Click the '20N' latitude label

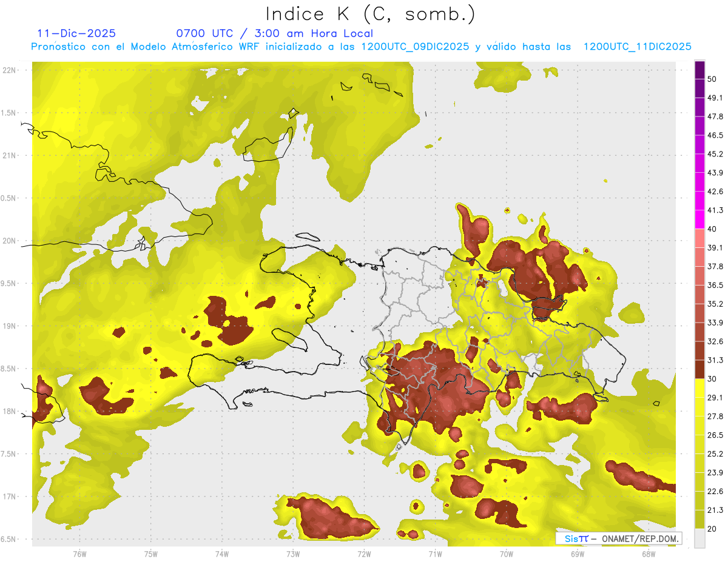point(9,241)
